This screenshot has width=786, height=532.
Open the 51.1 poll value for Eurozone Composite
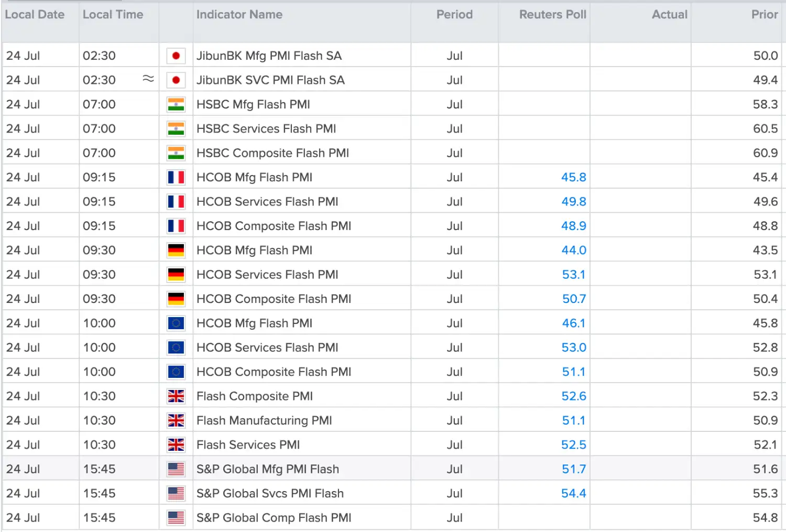(574, 372)
